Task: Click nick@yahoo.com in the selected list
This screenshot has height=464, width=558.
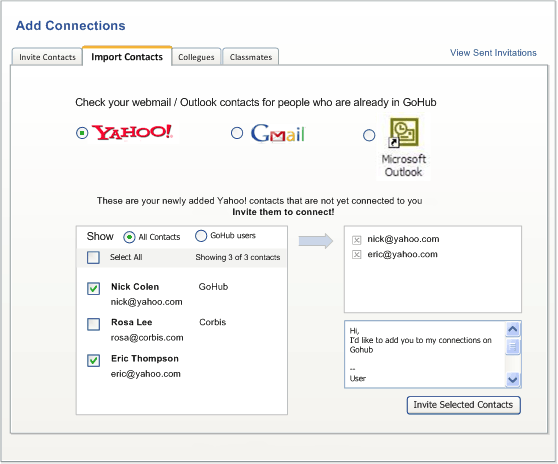Action: tap(403, 239)
